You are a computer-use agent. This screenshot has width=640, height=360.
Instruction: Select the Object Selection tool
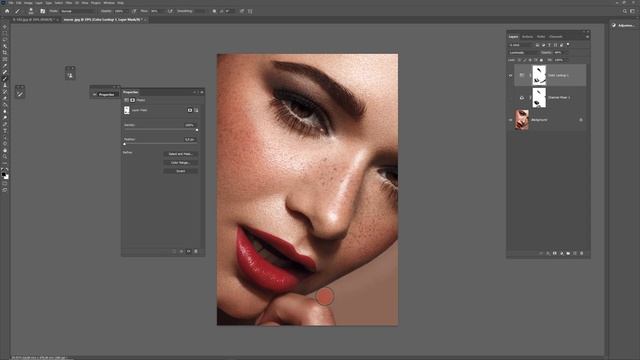[5, 46]
